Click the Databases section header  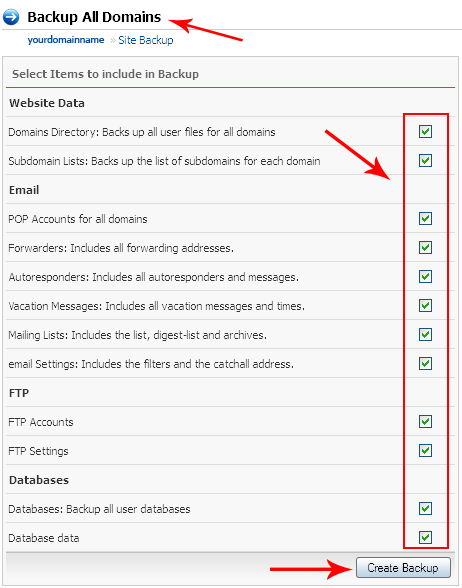pyautogui.click(x=39, y=480)
